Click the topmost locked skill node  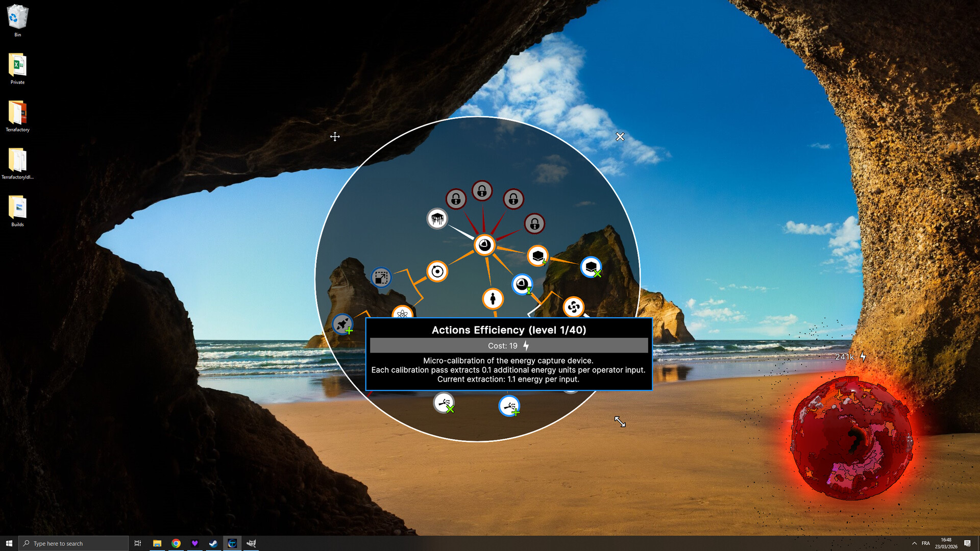click(x=482, y=191)
